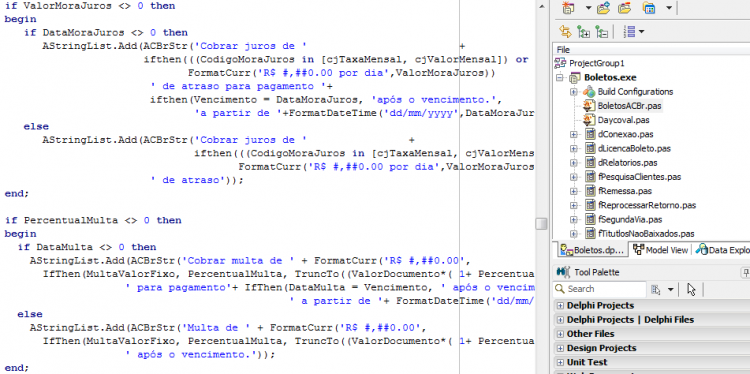750x374 pixels.
Task: Expand the fPesquisaClientes.pas node
Action: 574,177
